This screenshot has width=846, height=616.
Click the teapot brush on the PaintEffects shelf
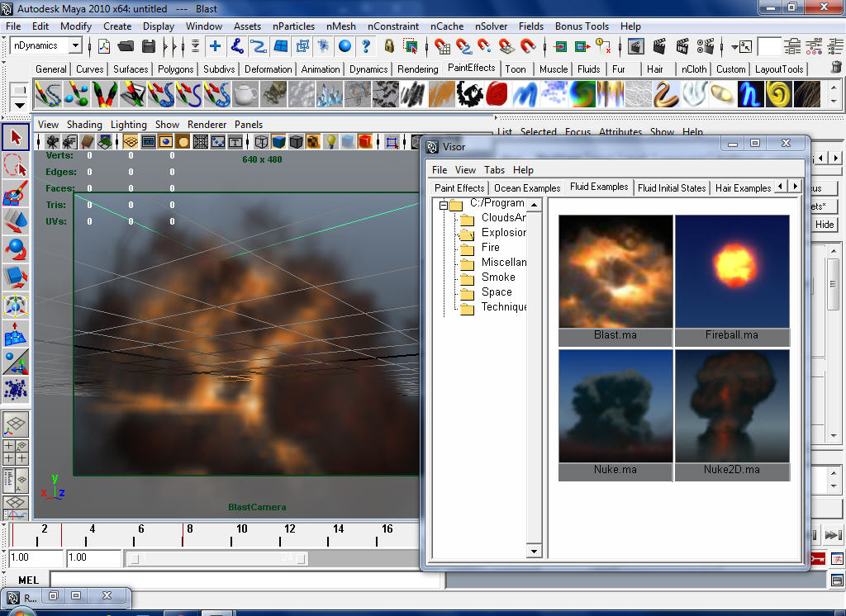pos(245,94)
